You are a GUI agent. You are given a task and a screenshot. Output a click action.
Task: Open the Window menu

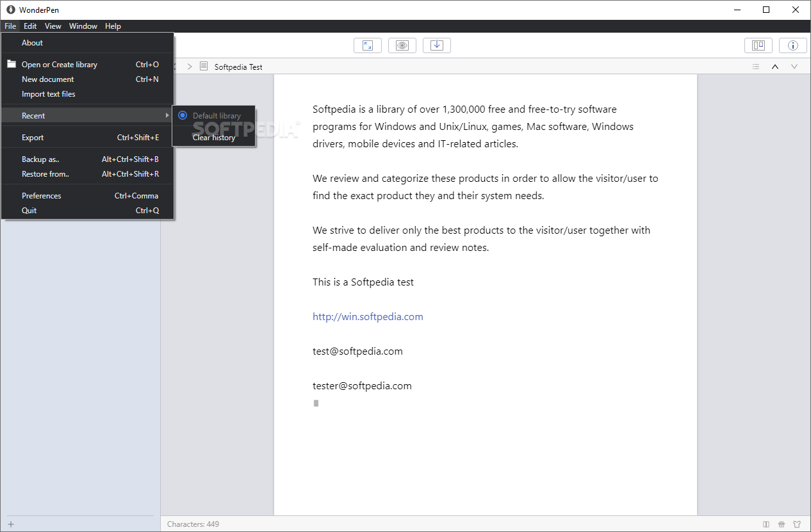pyautogui.click(x=83, y=26)
